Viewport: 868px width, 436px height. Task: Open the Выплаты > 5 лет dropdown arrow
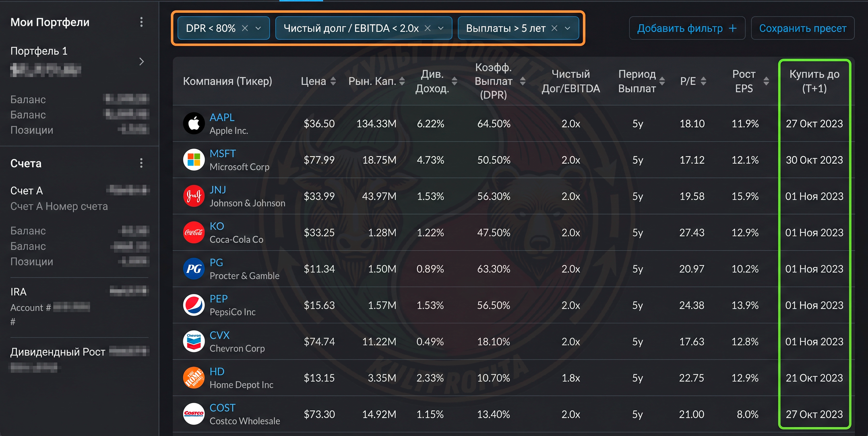click(567, 28)
